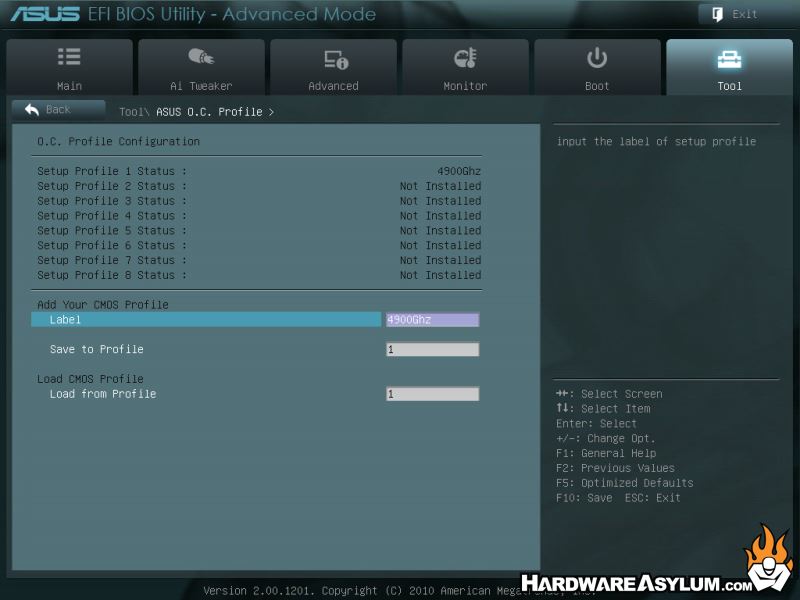Switch to the Monitor tab label
The height and width of the screenshot is (600, 800).
(465, 86)
